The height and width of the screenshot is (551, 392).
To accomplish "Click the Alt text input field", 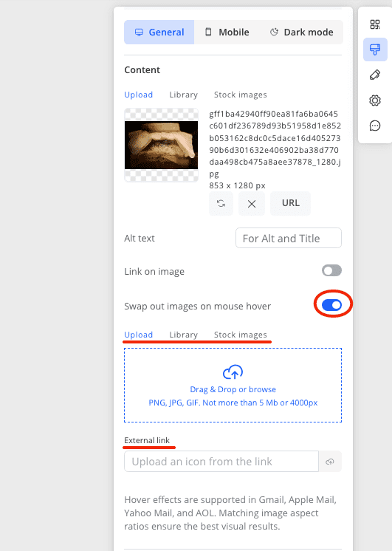I will click(x=289, y=238).
